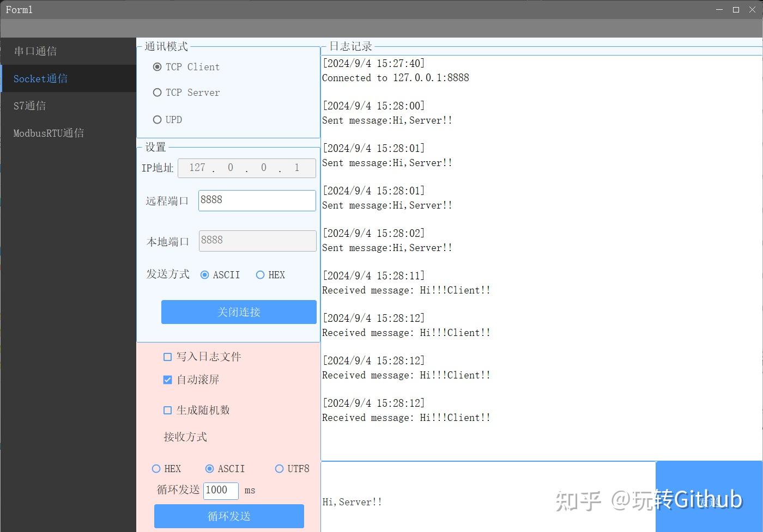
Task: Minimize the Form1 window
Action: click(720, 10)
